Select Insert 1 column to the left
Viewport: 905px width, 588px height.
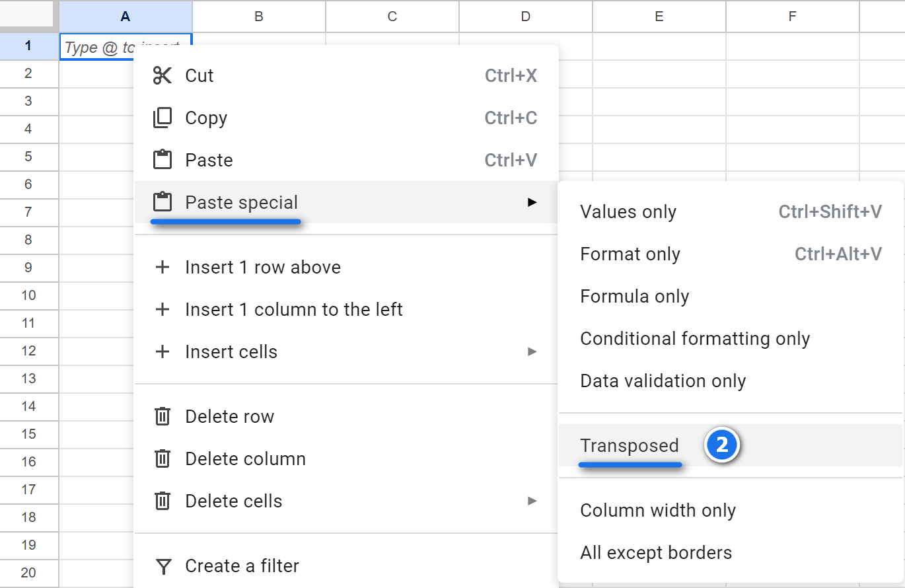[346, 309]
